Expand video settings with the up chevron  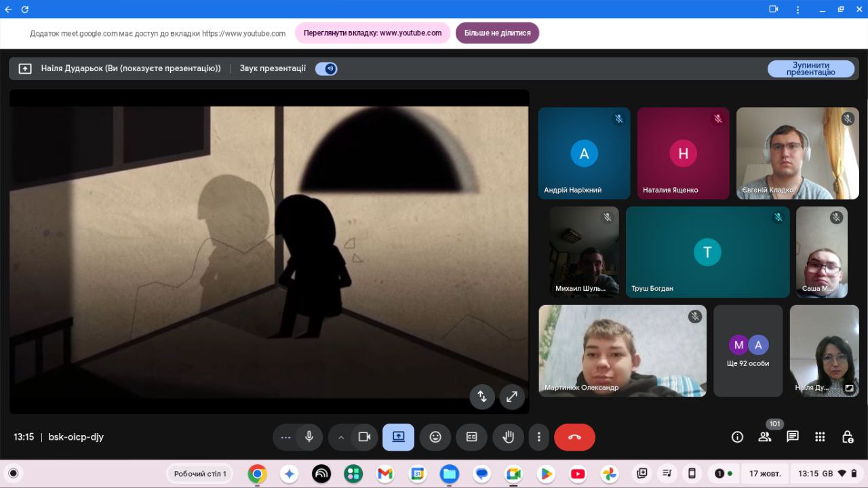point(341,437)
